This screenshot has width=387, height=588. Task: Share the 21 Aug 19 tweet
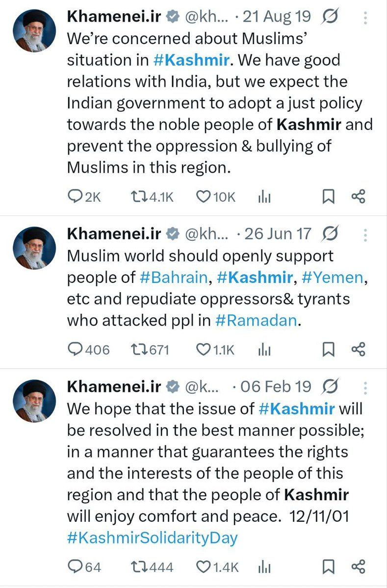(x=359, y=197)
